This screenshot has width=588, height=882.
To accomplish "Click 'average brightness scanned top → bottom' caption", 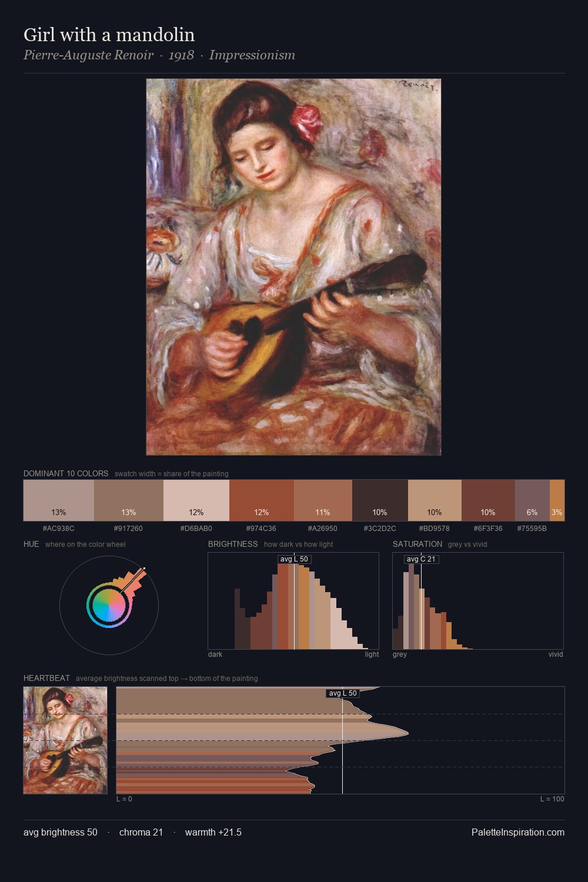I will [167, 679].
